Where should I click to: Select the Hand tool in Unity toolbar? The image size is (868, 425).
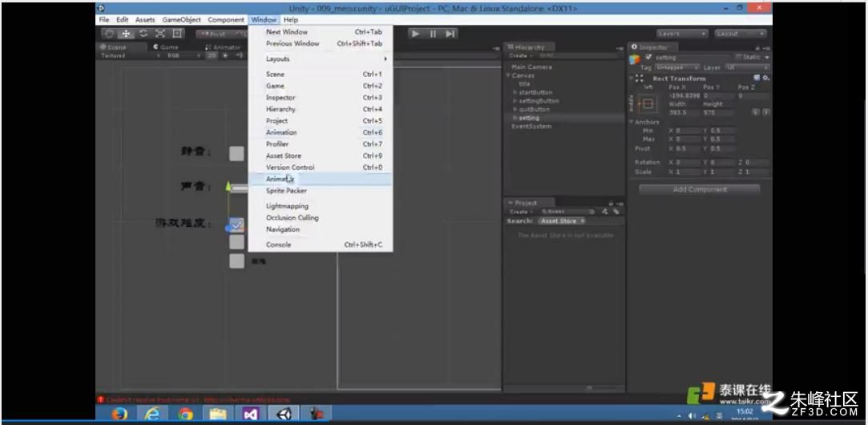tap(110, 34)
